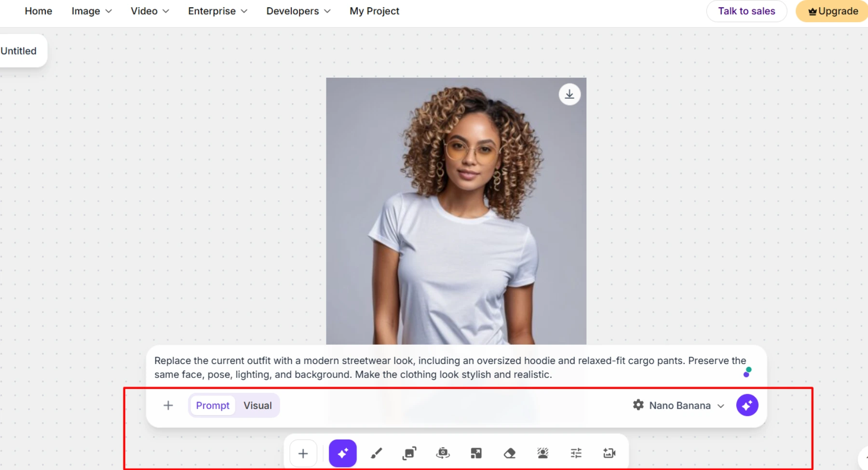Expand the Developers menu
Viewport: 868px width, 470px height.
click(298, 11)
